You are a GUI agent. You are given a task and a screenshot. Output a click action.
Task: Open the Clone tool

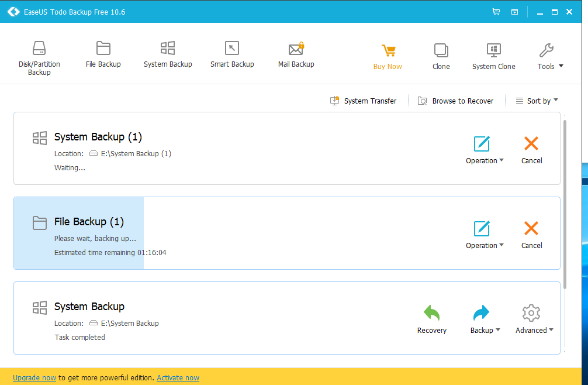click(x=441, y=57)
